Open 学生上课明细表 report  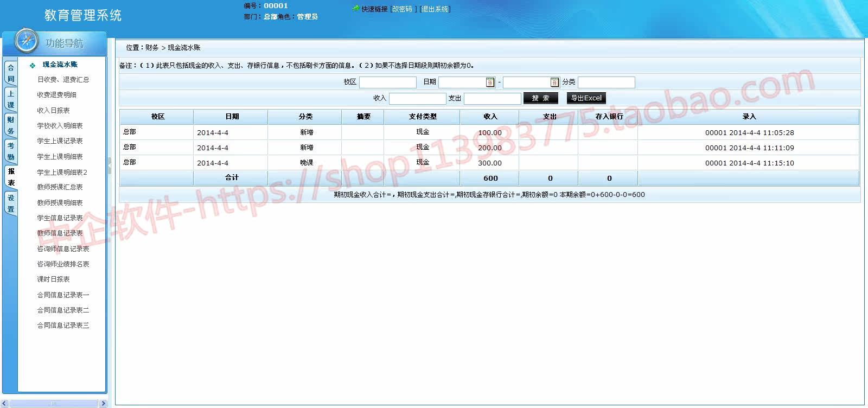click(60, 157)
